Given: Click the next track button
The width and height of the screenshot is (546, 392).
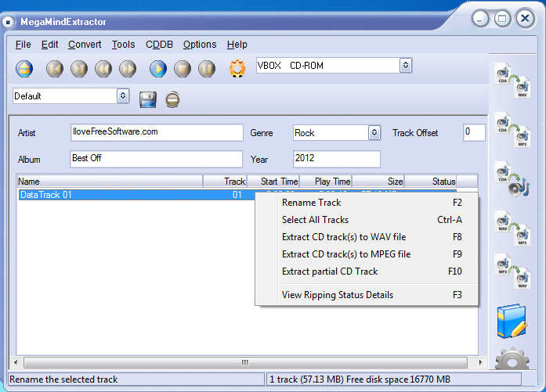Looking at the screenshot, I should [x=79, y=69].
